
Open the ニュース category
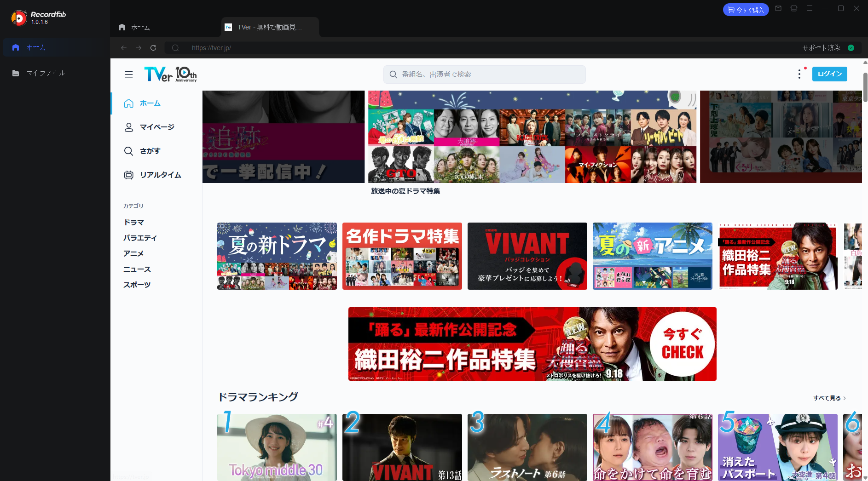[137, 269]
